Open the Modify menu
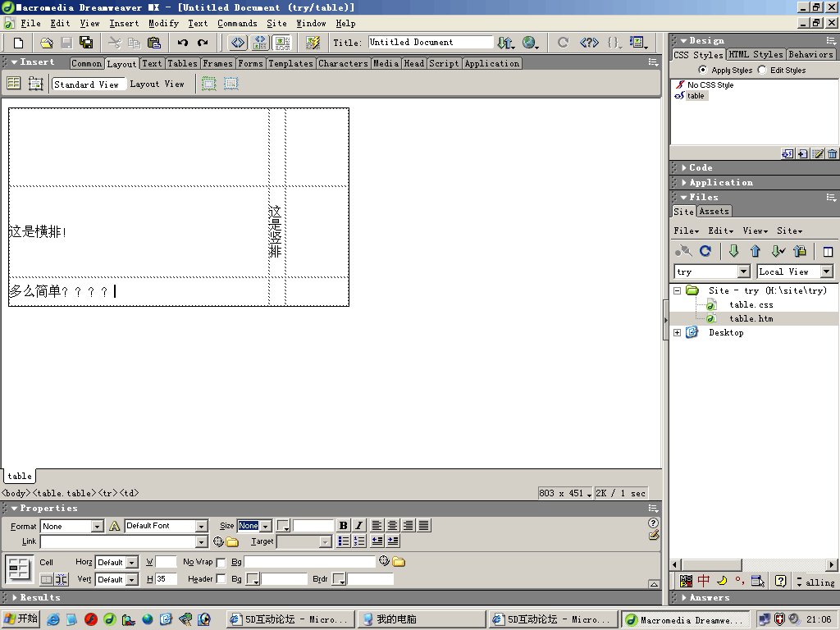 163,24
